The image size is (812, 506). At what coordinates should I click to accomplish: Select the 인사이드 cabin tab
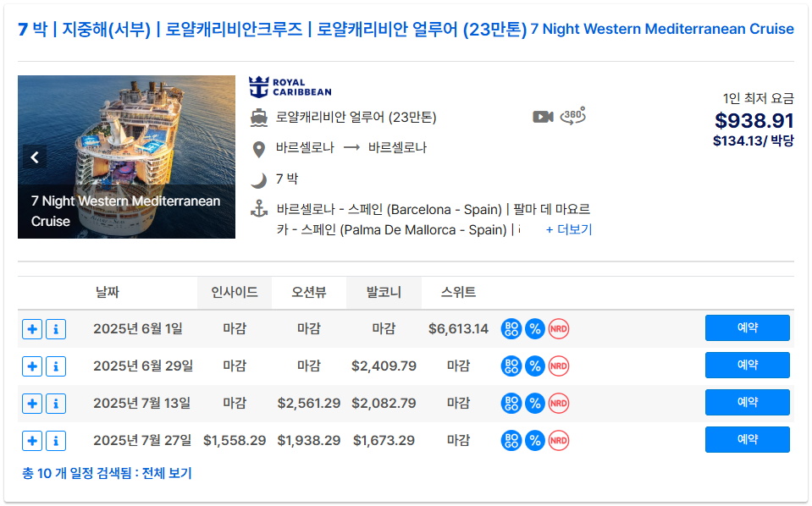[x=235, y=292]
